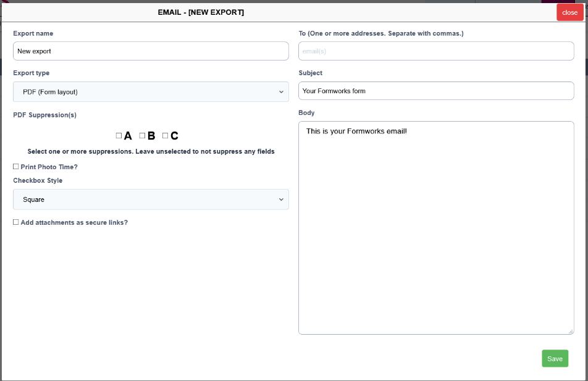Tick suppression checkbox A

point(119,136)
